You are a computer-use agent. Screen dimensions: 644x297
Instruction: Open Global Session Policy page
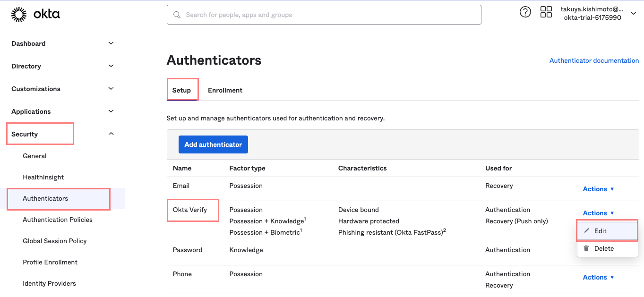(55, 241)
